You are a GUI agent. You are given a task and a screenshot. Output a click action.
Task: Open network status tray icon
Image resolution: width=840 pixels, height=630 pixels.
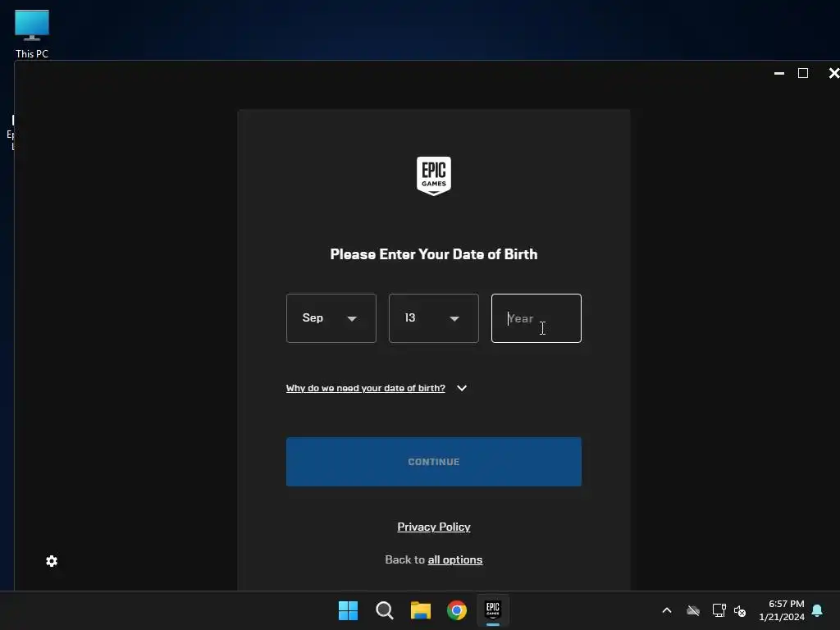[x=719, y=610]
